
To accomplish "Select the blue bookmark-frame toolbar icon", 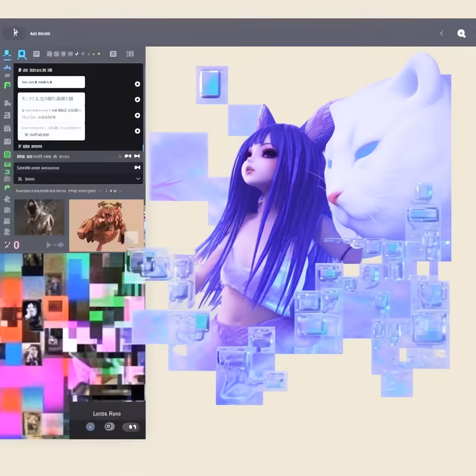I will [x=22, y=55].
